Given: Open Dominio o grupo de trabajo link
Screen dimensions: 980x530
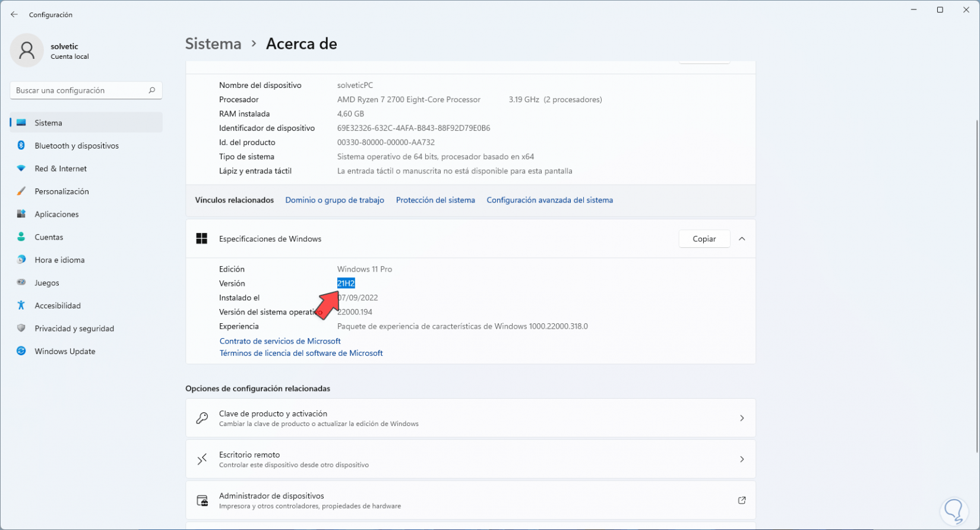Looking at the screenshot, I should (335, 200).
